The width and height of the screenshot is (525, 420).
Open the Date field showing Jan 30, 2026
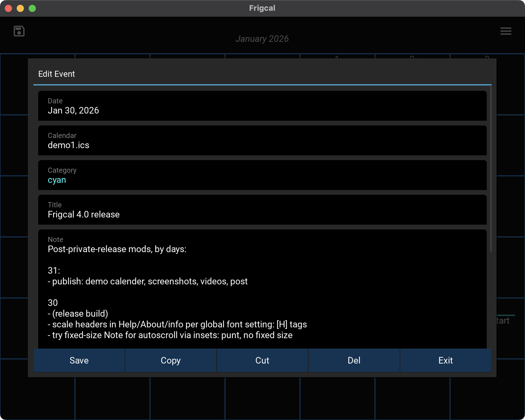[x=262, y=106]
